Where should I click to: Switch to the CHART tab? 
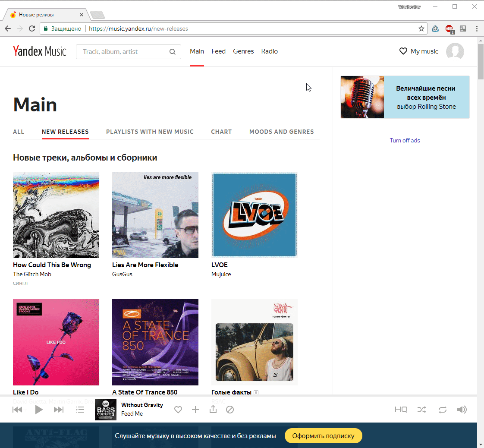pos(221,132)
